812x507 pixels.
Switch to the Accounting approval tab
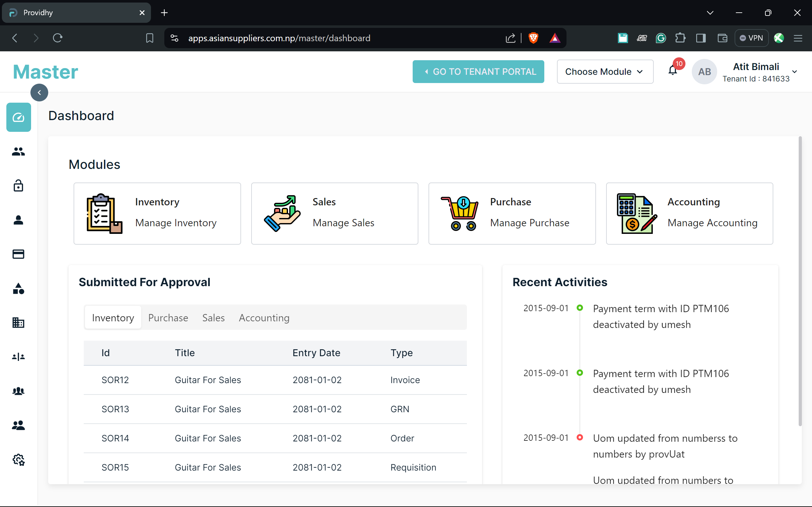264,318
